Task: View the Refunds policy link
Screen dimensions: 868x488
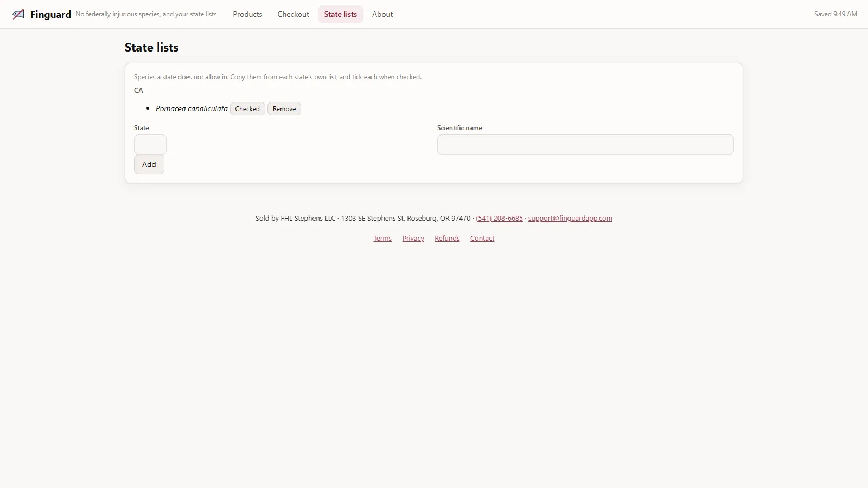Action: point(447,239)
